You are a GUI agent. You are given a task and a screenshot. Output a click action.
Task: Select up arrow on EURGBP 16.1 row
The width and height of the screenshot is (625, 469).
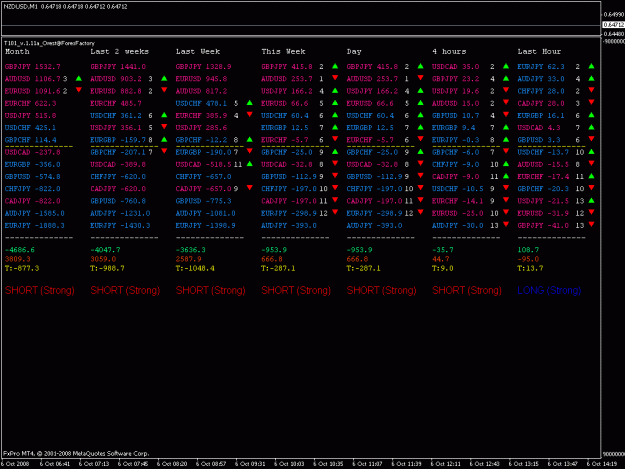[592, 115]
